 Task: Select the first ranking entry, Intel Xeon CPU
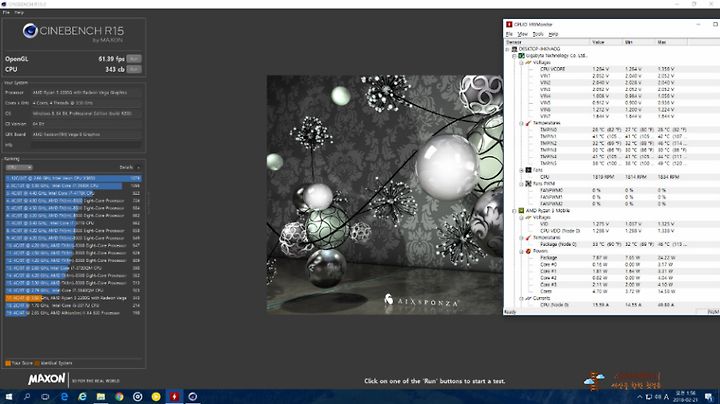pyautogui.click(x=73, y=178)
